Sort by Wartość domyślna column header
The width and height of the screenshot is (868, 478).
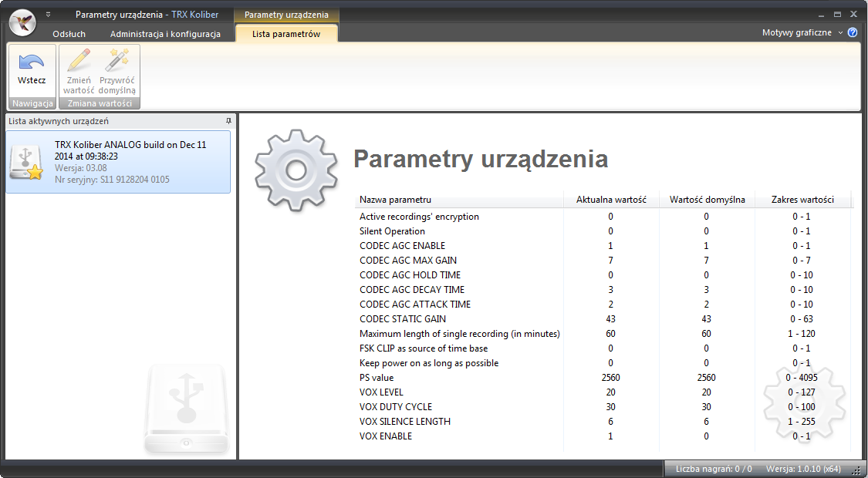pos(707,200)
